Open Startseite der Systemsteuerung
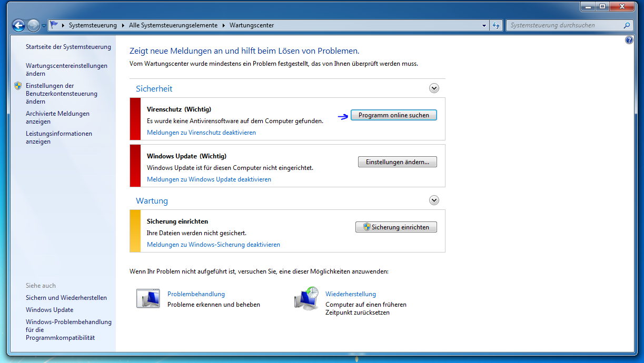This screenshot has height=363, width=644. pos(68,47)
